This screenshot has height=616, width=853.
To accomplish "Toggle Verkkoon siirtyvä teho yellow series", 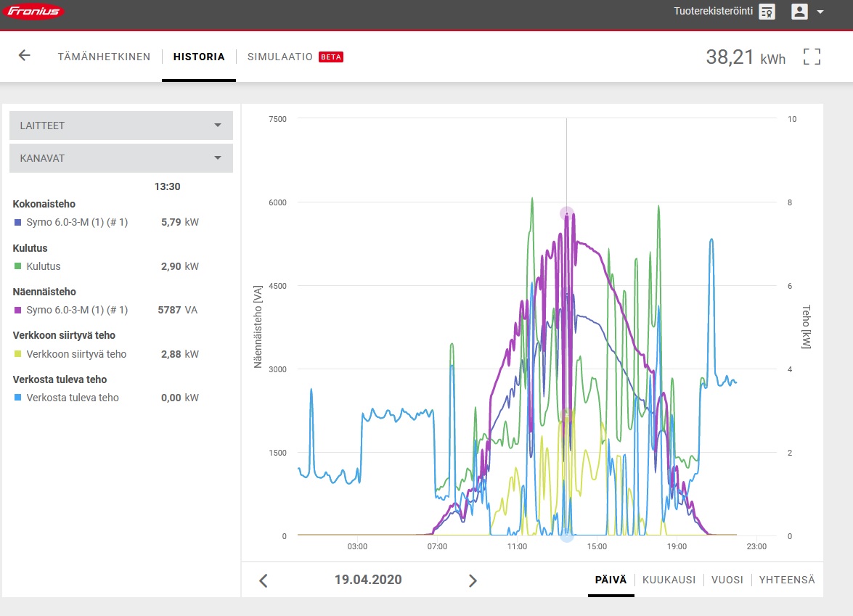I will [x=17, y=354].
